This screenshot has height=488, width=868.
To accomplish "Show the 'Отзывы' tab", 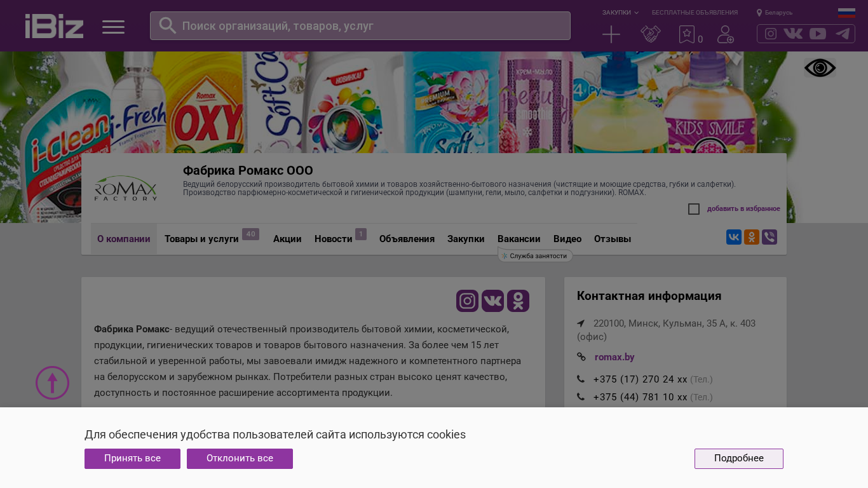I will [613, 239].
